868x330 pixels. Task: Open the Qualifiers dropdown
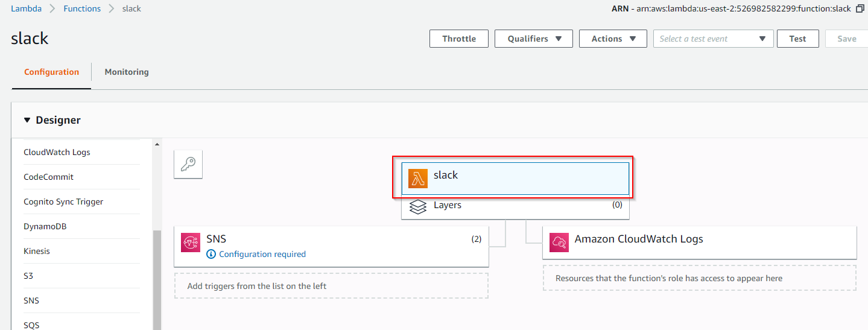click(x=534, y=39)
